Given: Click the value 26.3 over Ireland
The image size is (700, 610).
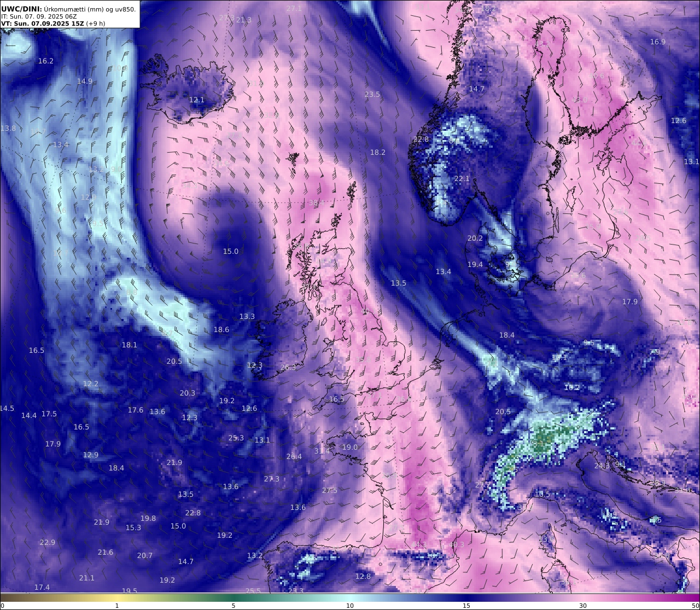Looking at the screenshot, I should click(288, 367).
